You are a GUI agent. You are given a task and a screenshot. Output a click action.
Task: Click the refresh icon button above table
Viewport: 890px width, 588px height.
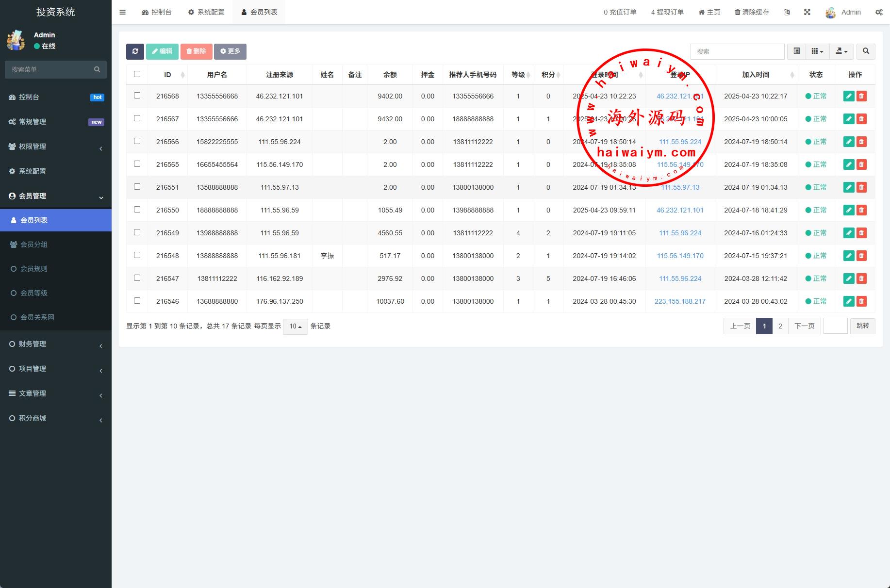coord(135,51)
